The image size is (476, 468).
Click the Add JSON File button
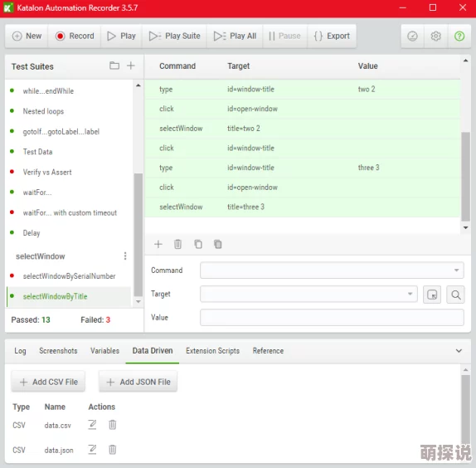point(138,382)
